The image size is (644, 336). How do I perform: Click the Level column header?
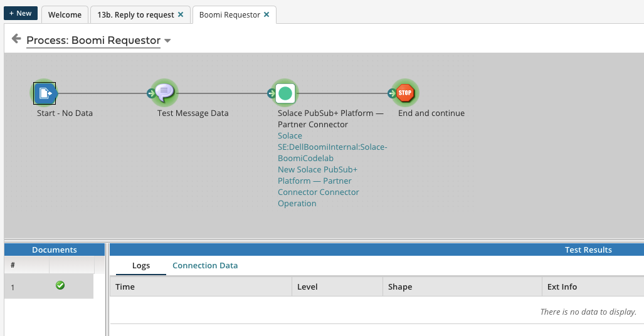pyautogui.click(x=307, y=287)
